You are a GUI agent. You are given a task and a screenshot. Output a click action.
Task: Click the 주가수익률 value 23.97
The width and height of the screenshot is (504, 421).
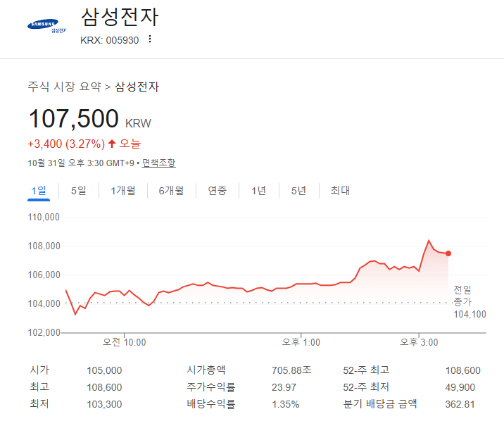(284, 387)
